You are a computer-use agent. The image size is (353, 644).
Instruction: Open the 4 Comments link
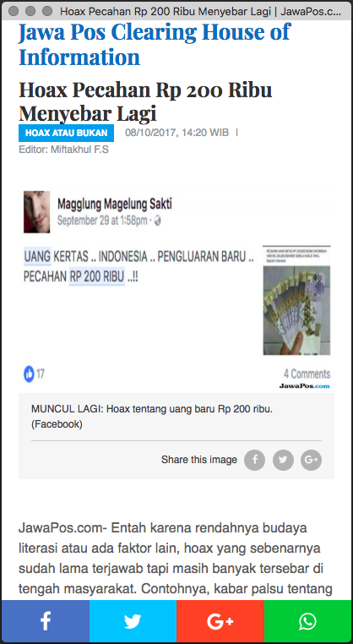click(x=307, y=374)
